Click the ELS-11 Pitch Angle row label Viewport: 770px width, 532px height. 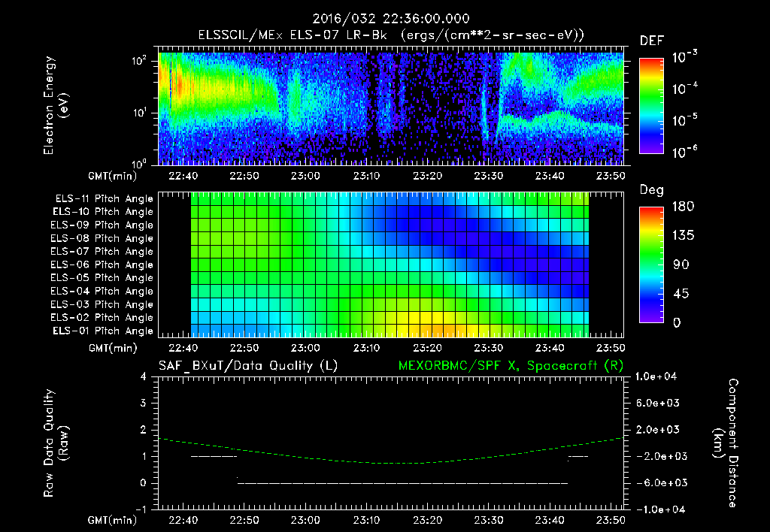point(104,199)
